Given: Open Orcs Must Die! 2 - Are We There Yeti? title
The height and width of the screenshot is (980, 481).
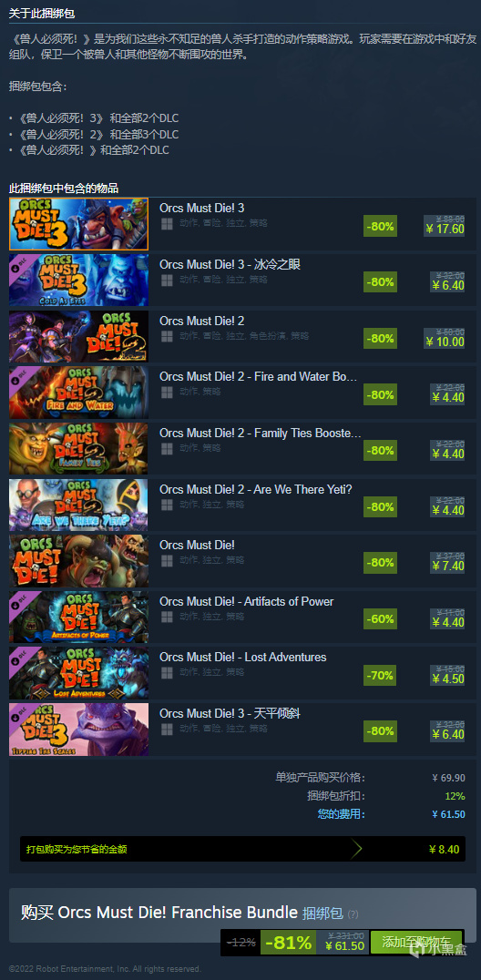Looking at the screenshot, I should click(x=256, y=489).
